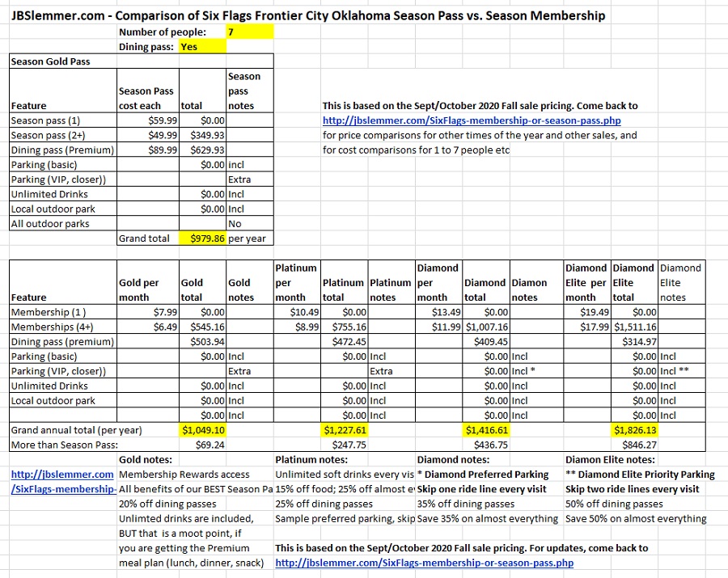Viewport: 728px width, 578px height.
Task: Select the $247.75 Platinum difference
Action: pos(345,445)
